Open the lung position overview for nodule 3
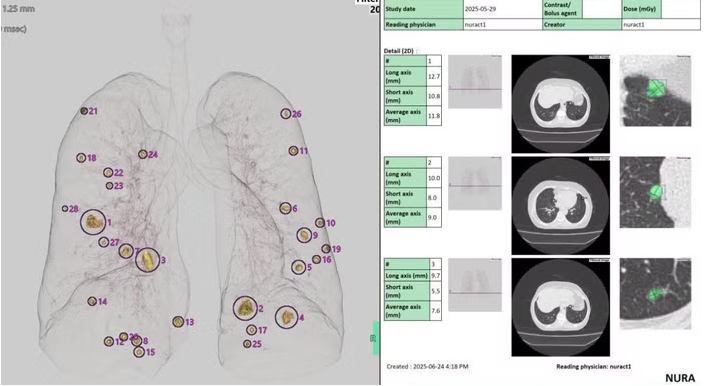 pyautogui.click(x=475, y=285)
